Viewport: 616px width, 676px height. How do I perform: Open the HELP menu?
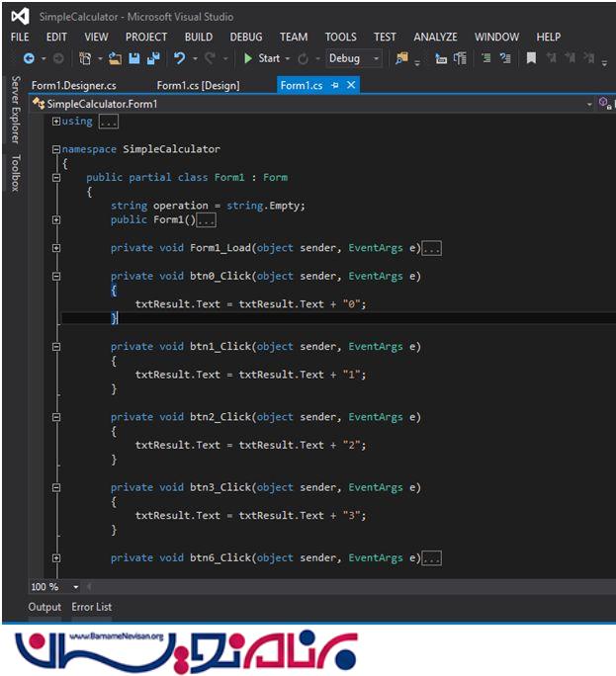(549, 38)
